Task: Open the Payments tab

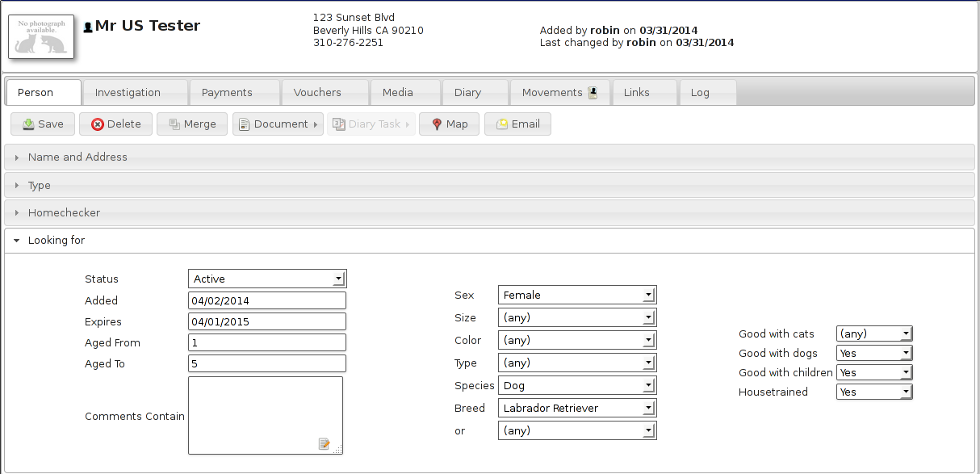Action: click(227, 93)
